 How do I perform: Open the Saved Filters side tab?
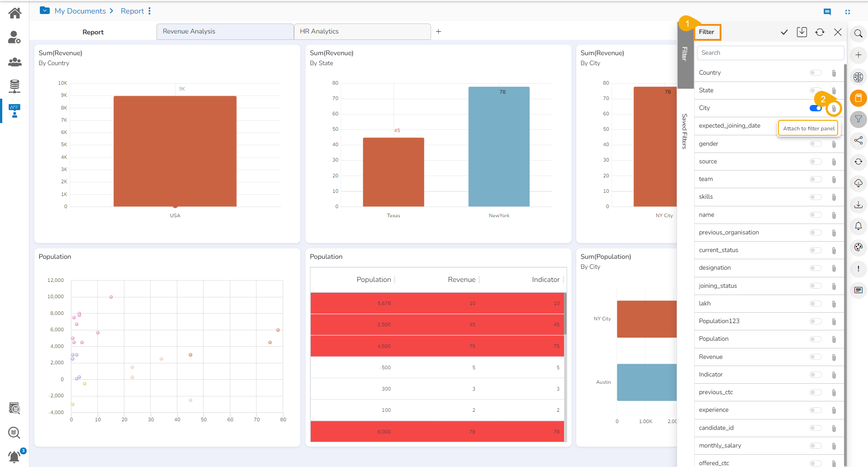pyautogui.click(x=685, y=131)
